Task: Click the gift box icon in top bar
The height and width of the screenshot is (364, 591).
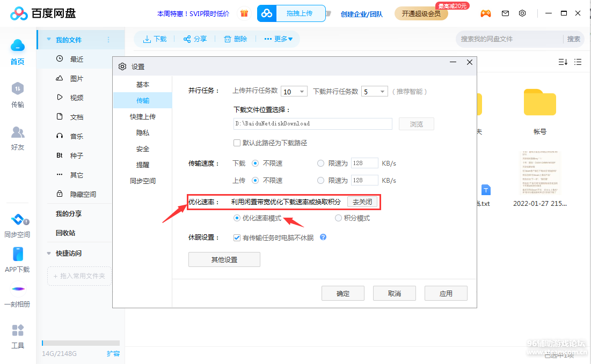Action: click(244, 13)
